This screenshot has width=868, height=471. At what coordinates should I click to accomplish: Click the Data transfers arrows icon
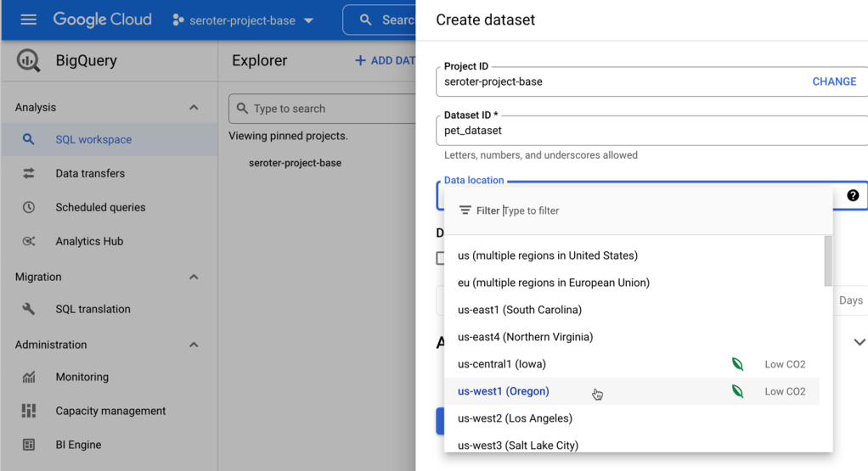pyautogui.click(x=29, y=173)
